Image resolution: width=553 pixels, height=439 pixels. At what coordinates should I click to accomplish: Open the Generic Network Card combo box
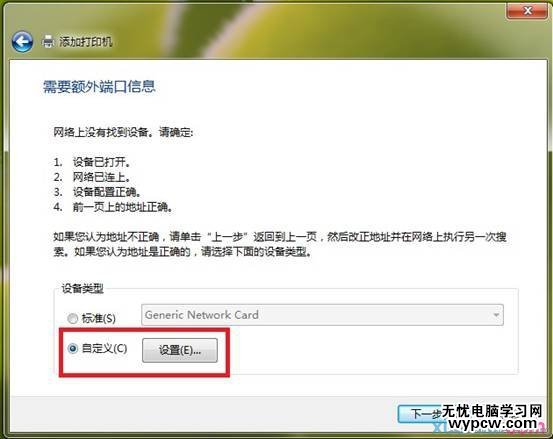tap(322, 315)
